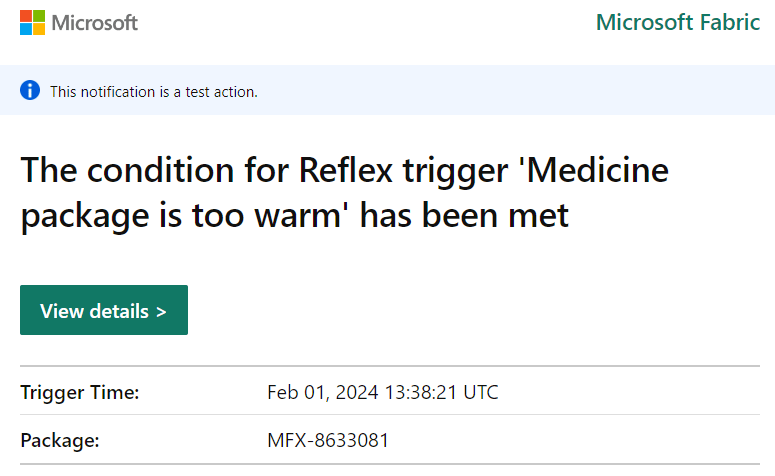Click the Microsoft four-square logo
The width and height of the screenshot is (775, 476).
pos(32,22)
